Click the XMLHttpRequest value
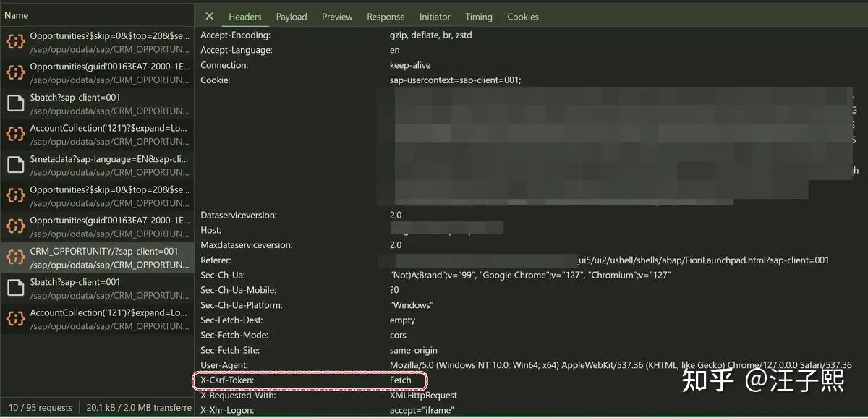Viewport: 868px width, 418px height. click(x=423, y=395)
